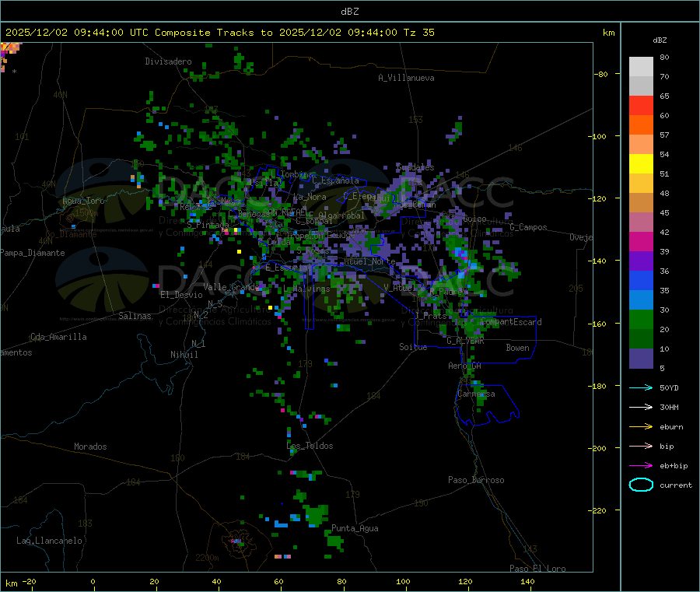The width and height of the screenshot is (700, 592).
Task: Click the L_Malvinas map label
Action: [x=306, y=289]
